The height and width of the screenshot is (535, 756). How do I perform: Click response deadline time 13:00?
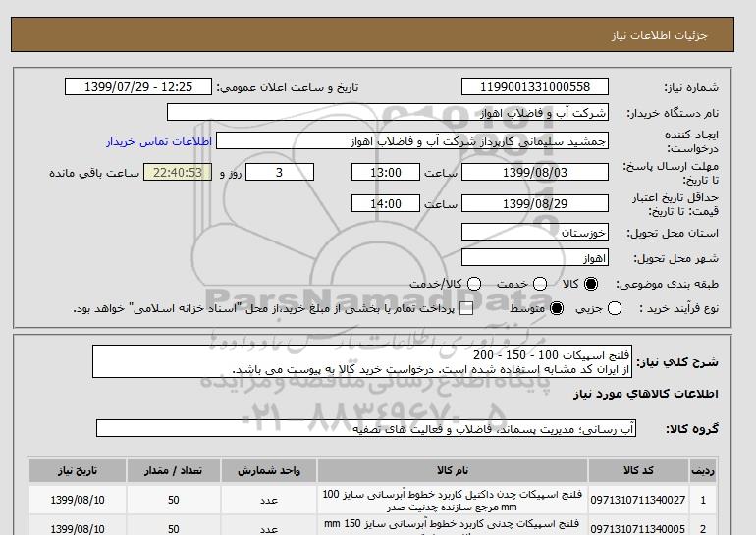386,172
